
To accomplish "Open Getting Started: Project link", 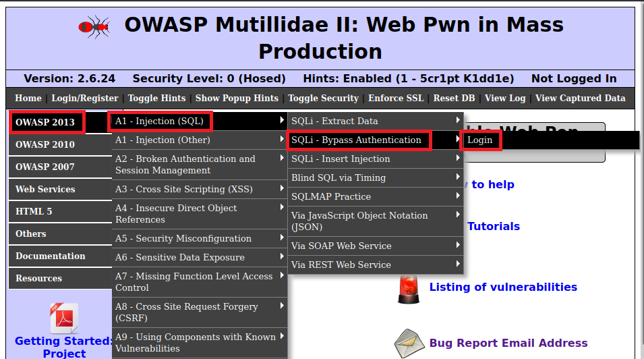I will click(64, 347).
